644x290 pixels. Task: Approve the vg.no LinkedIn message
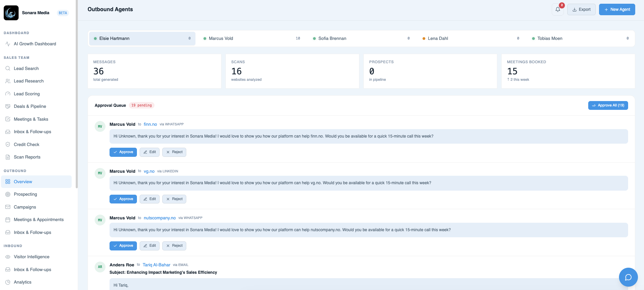pos(123,199)
